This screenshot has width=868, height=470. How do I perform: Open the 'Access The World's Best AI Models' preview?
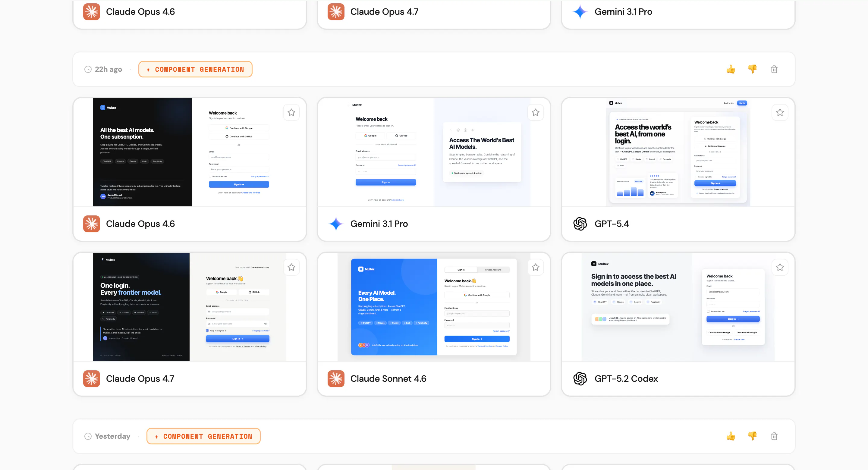pos(434,152)
